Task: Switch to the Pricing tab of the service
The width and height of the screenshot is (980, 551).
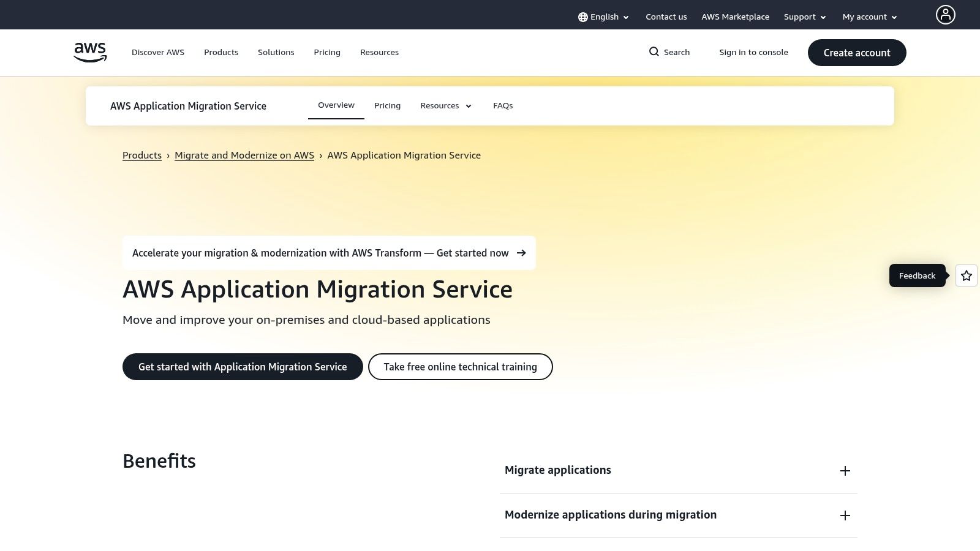Action: (x=387, y=105)
